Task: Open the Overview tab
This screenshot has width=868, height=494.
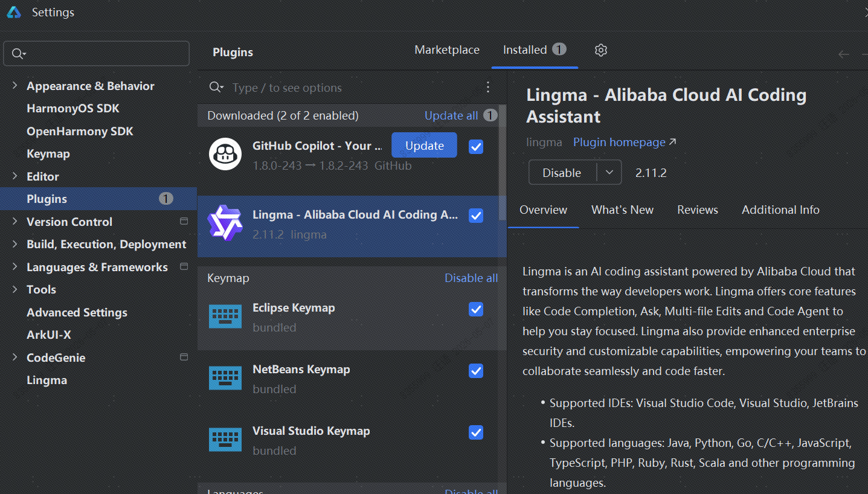Action: tap(543, 210)
